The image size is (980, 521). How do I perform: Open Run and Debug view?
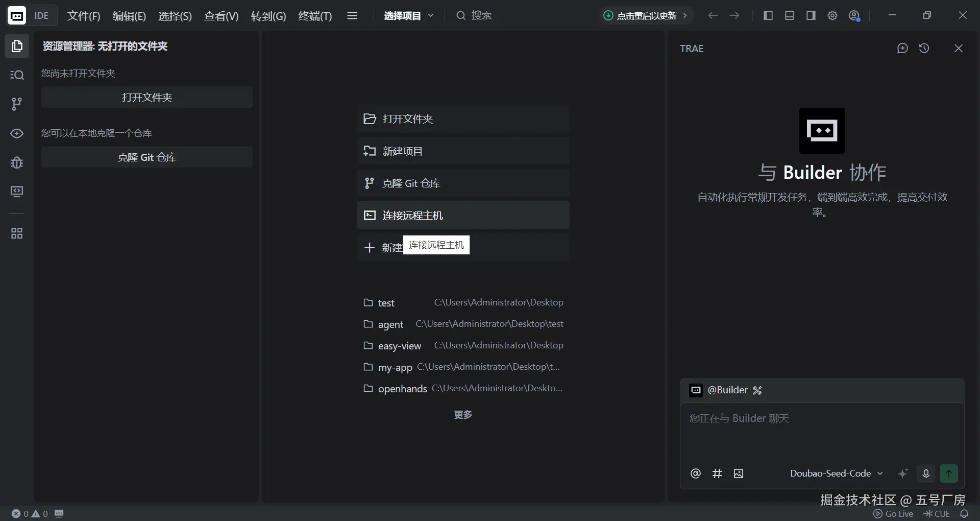click(x=17, y=162)
